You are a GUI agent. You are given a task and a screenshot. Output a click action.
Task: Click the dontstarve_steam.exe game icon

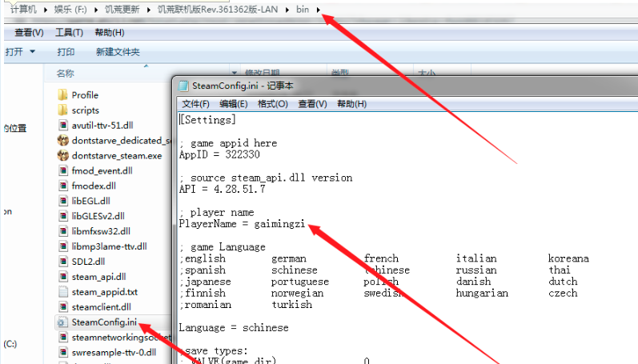pyautogui.click(x=63, y=156)
